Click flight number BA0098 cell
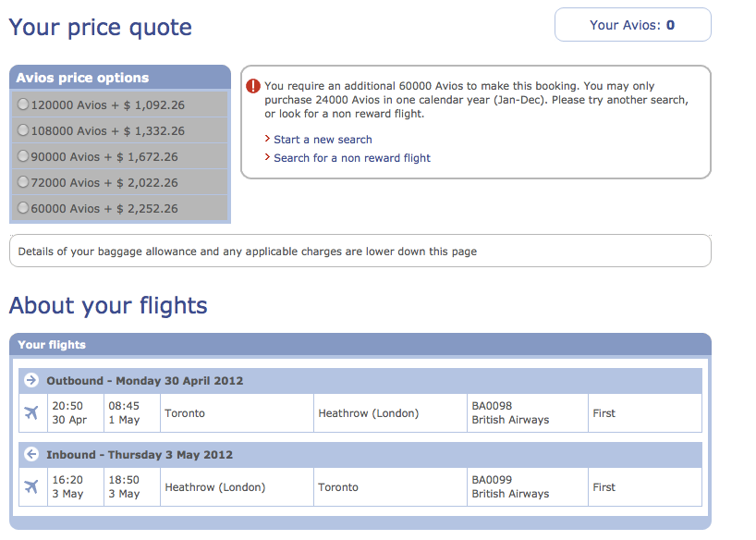 tap(528, 413)
